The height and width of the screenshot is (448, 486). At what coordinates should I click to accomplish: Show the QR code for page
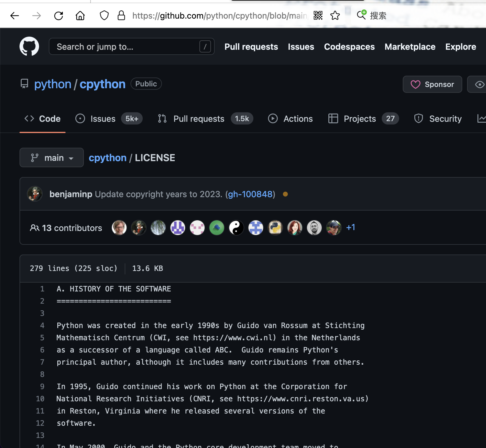coord(318,15)
